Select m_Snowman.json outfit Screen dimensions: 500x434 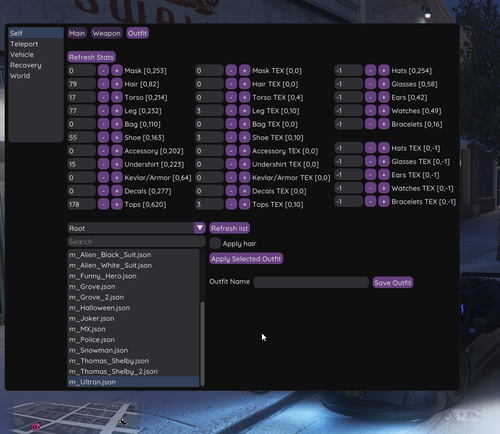(x=133, y=350)
